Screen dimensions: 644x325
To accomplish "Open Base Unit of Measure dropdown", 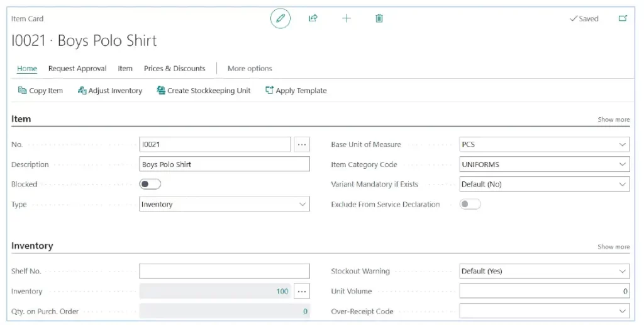I will [x=544, y=144].
